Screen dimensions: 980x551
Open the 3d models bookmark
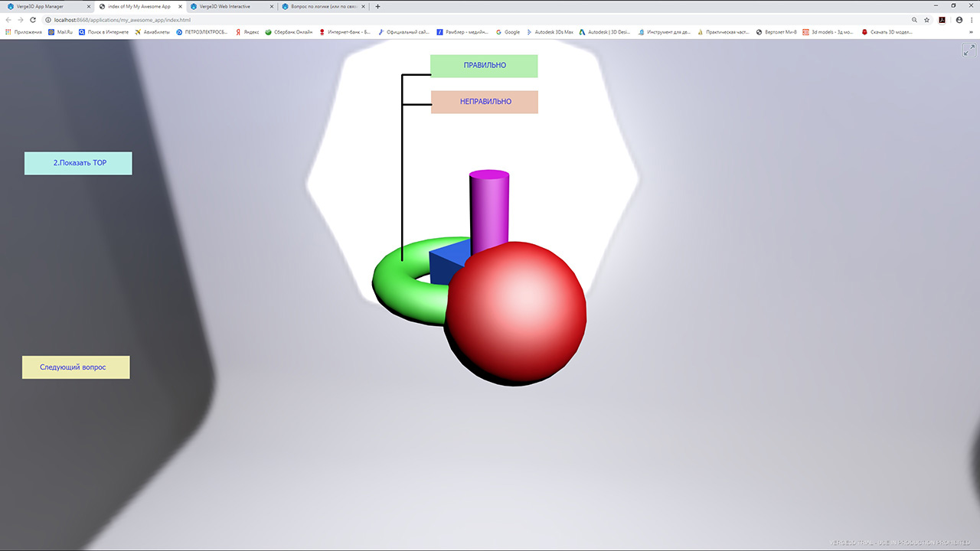tap(828, 32)
